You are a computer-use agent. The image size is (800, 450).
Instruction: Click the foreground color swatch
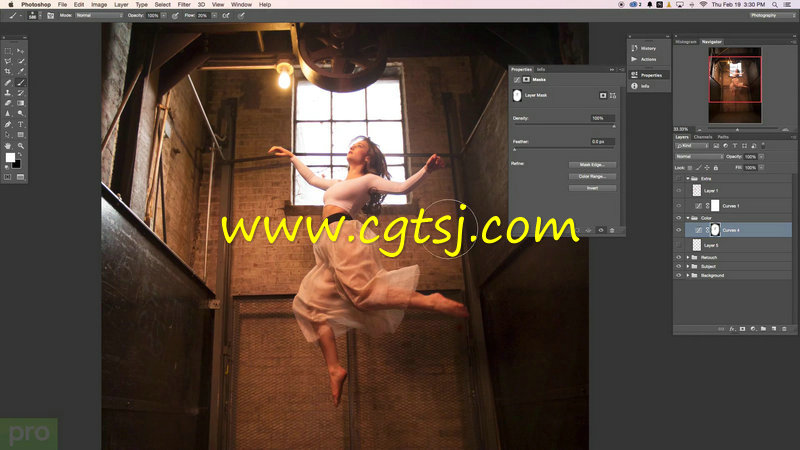click(11, 158)
